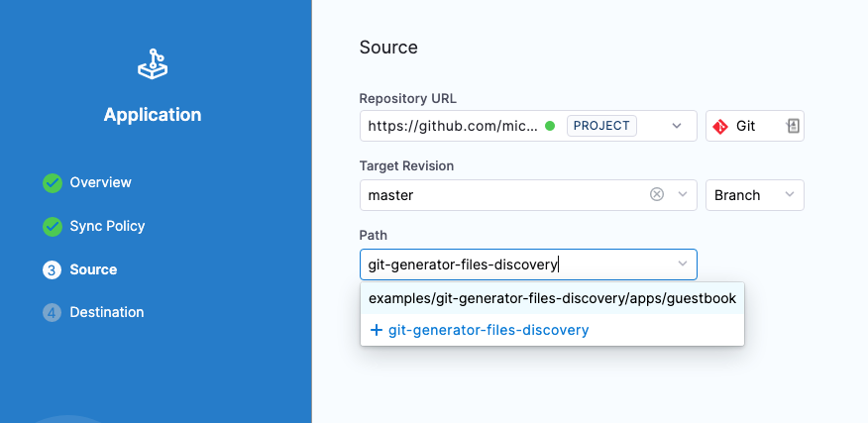Open the Target Revision dropdown chevron
The image size is (868, 423).
coord(682,195)
